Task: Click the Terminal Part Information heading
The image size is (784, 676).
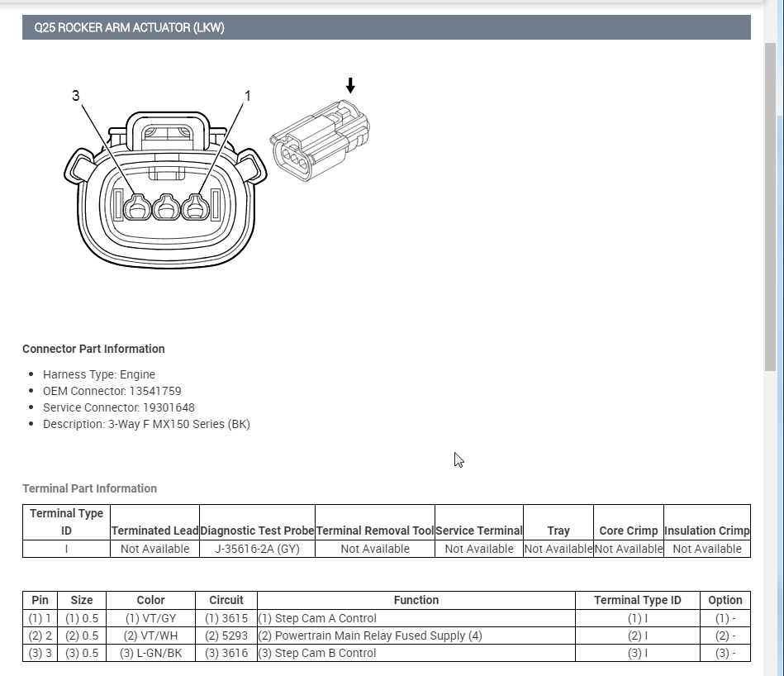Action: [x=89, y=488]
